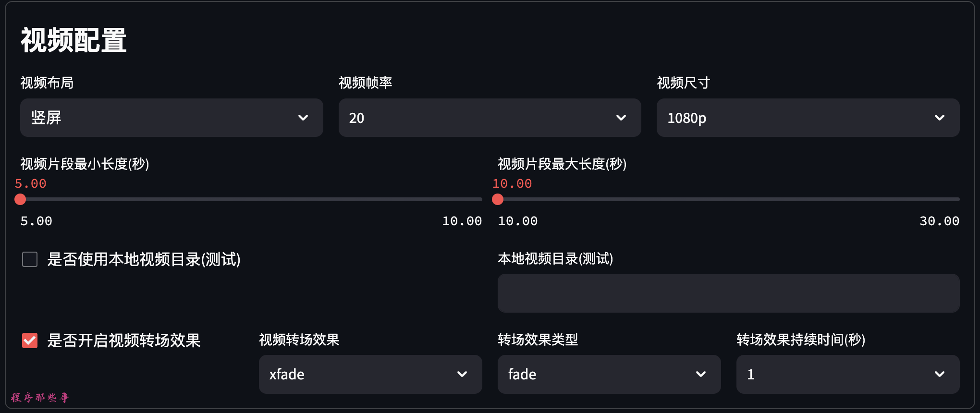Screen dimensions: 980x413
Task: Click the chevron in 视频布局 dropdown
Action: point(303,118)
